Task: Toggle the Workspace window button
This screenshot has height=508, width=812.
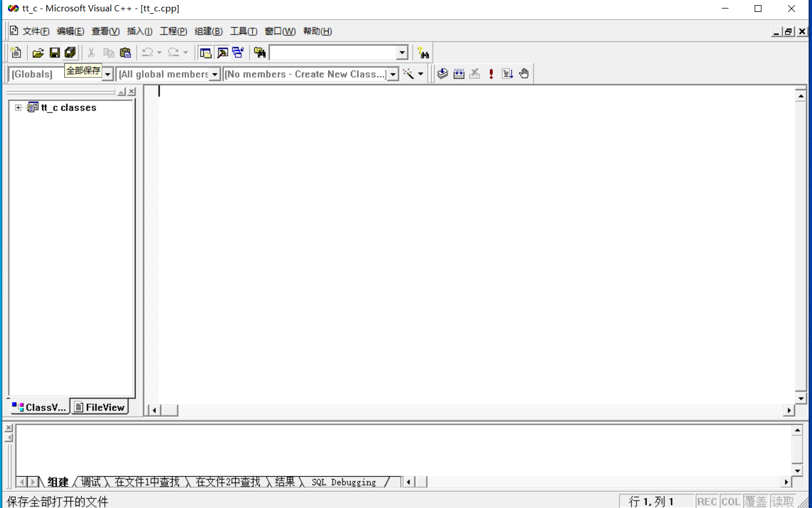Action: click(206, 53)
